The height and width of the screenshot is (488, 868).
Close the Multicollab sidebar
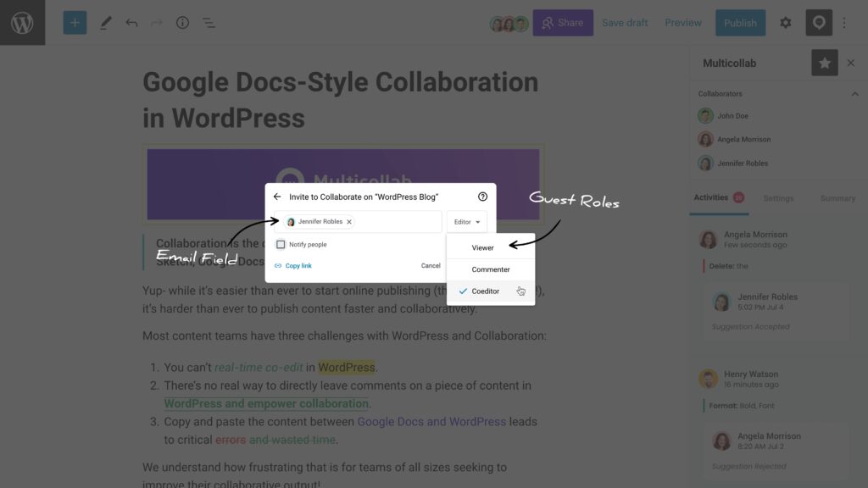click(851, 63)
